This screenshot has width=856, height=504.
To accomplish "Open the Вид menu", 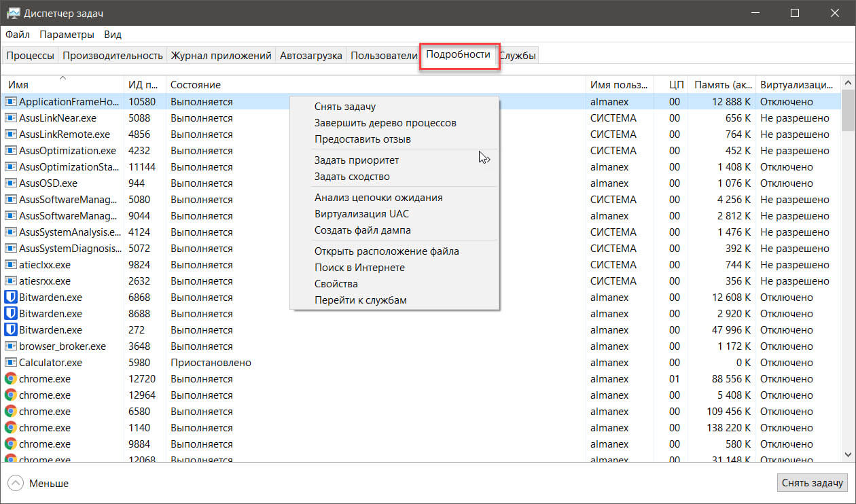I will coord(113,34).
